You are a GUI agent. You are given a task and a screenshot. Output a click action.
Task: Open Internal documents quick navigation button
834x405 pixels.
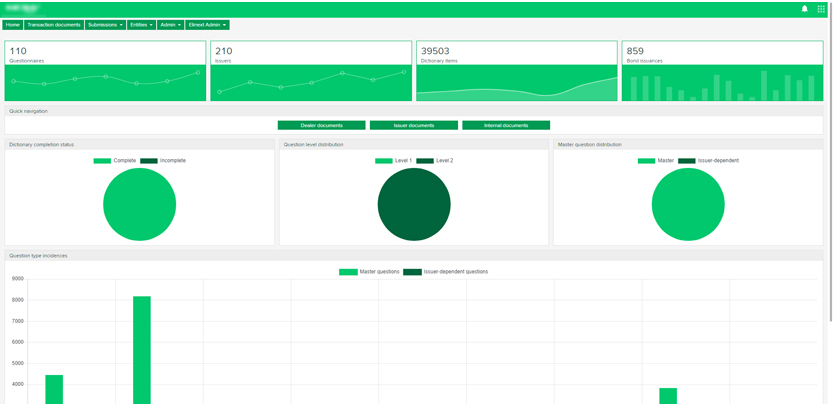505,126
